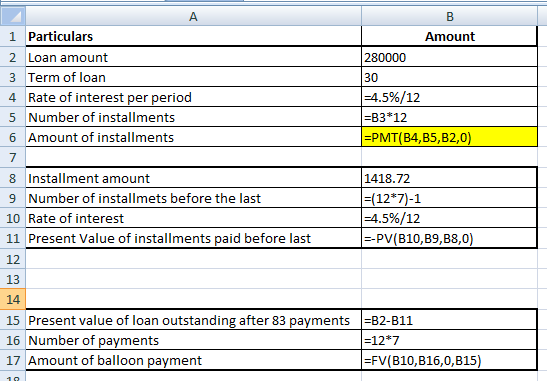This screenshot has width=547, height=381.
Task: Select 'Present Value of installments paid before last'
Action: click(193, 238)
